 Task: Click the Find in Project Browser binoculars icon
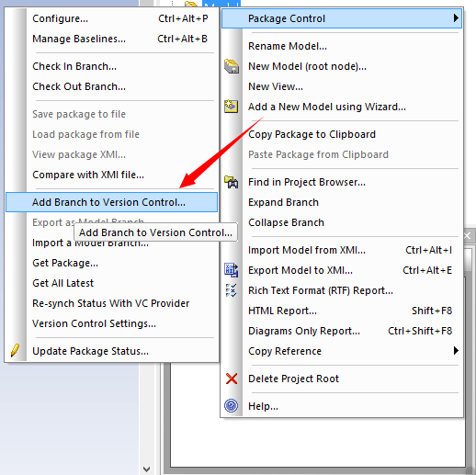coord(232,182)
